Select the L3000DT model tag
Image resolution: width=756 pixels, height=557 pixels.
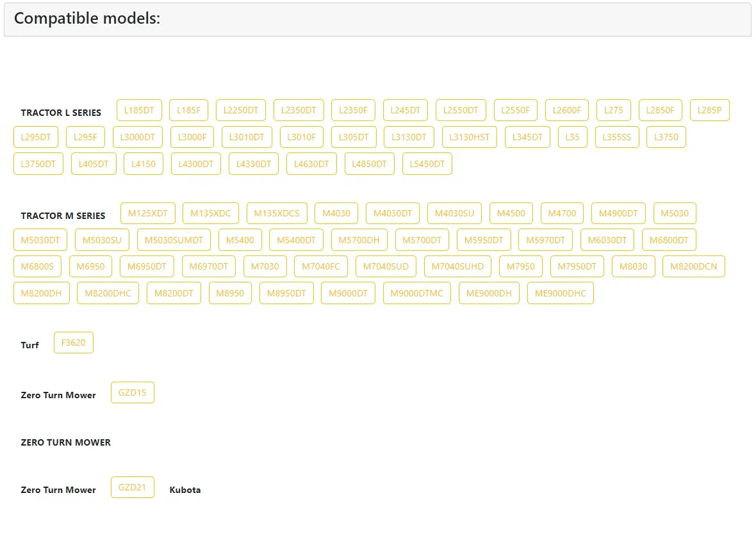[x=137, y=137]
